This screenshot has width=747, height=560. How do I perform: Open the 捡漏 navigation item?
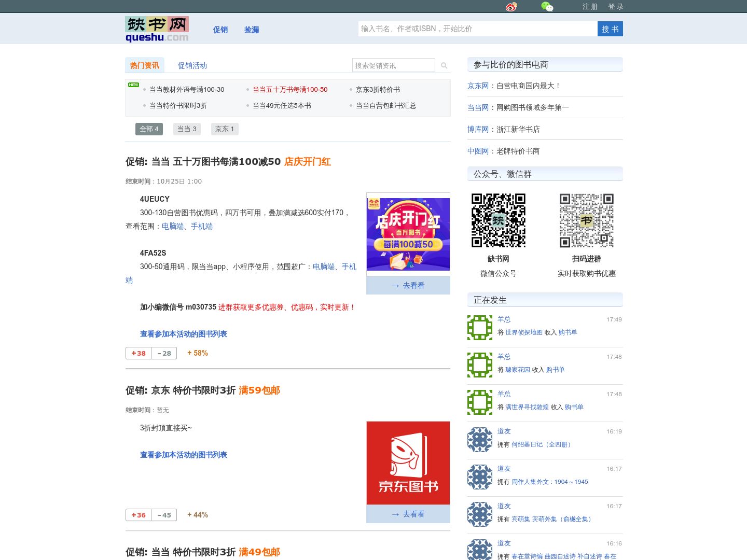coord(252,30)
